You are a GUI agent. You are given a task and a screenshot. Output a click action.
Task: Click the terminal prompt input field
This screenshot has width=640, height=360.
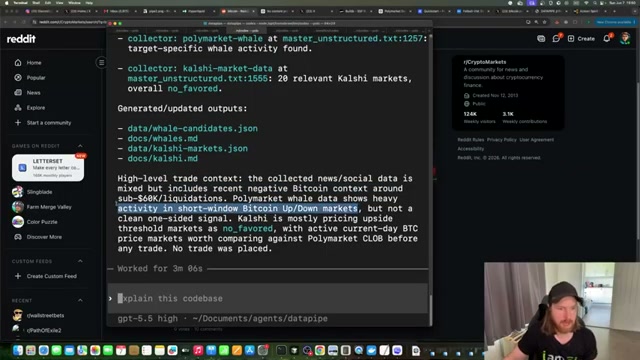(267, 298)
